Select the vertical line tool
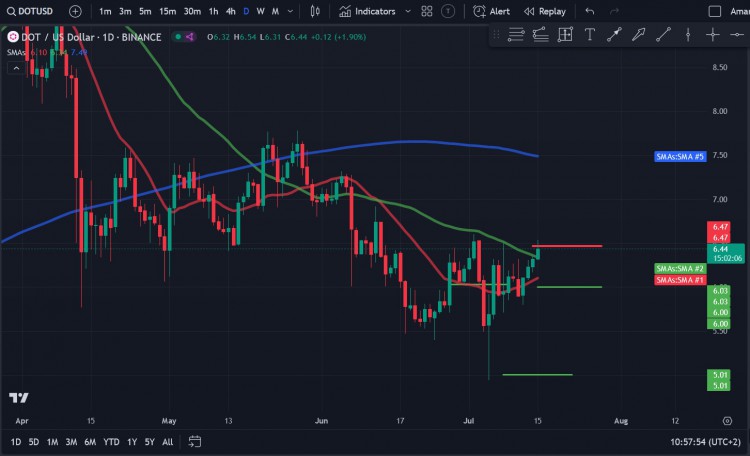The width and height of the screenshot is (750, 456). (x=688, y=34)
